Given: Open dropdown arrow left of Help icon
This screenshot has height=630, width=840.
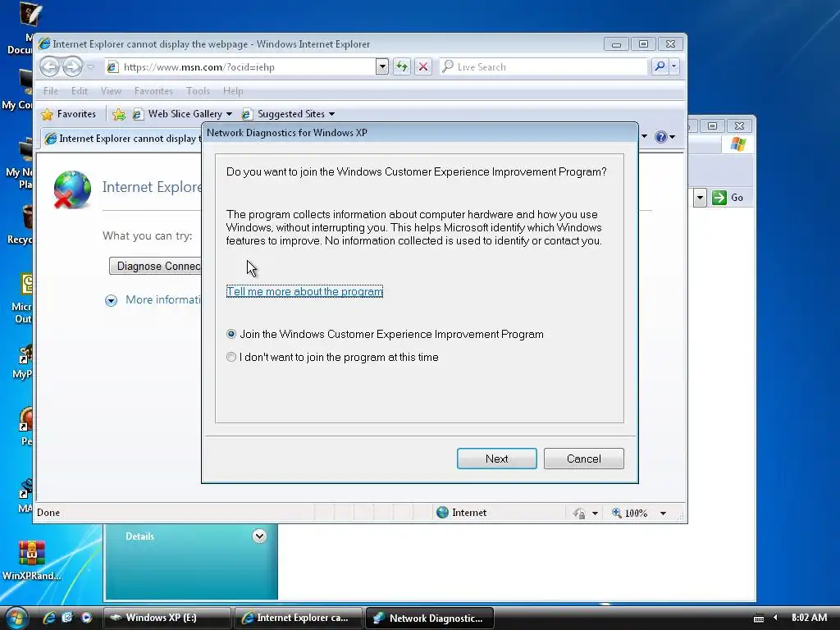Looking at the screenshot, I should (644, 137).
